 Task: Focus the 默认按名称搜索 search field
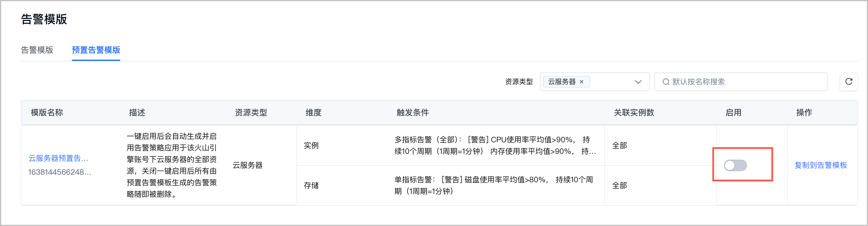pyautogui.click(x=741, y=82)
